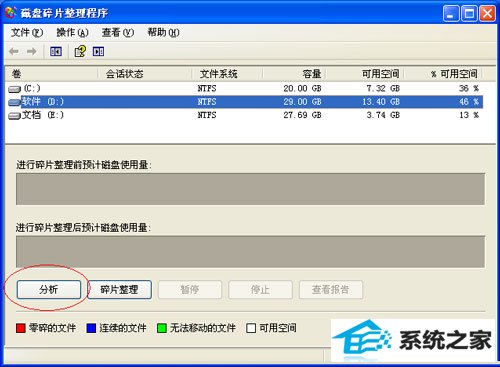Sort by the 文件系统 column header
Screen dimensions: 500x367
[x=227, y=74]
